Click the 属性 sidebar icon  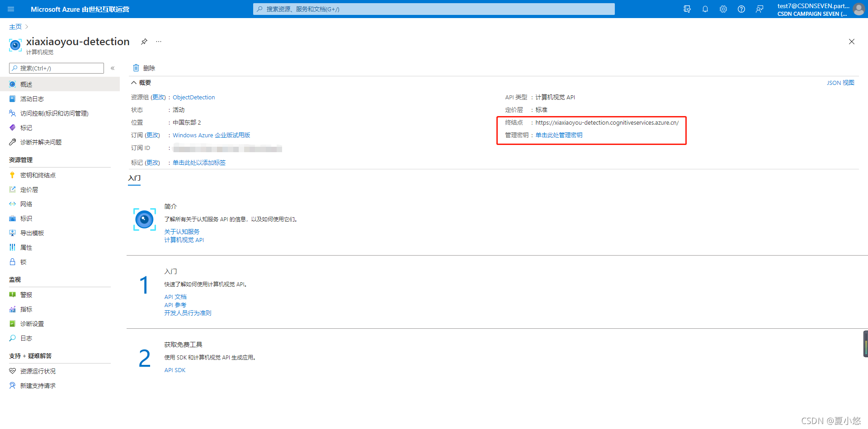(x=12, y=247)
